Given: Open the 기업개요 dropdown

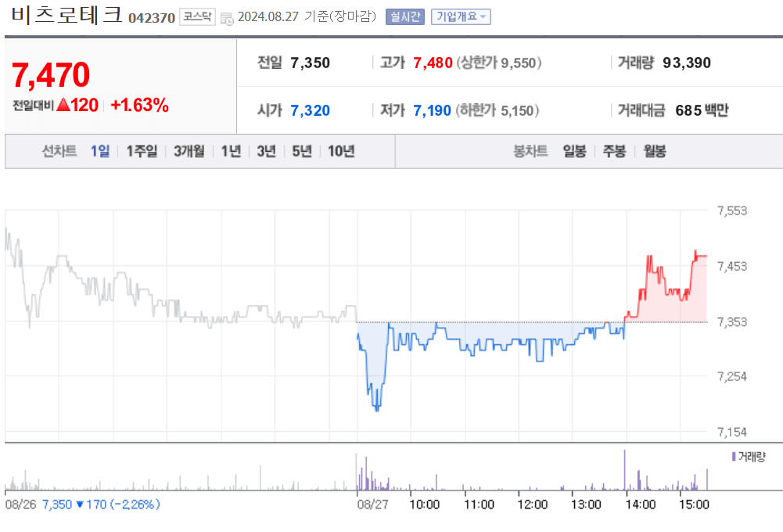Looking at the screenshot, I should click(461, 17).
